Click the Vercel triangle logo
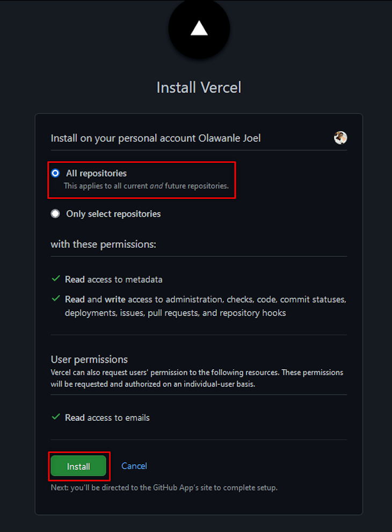This screenshot has width=392, height=532. (199, 28)
